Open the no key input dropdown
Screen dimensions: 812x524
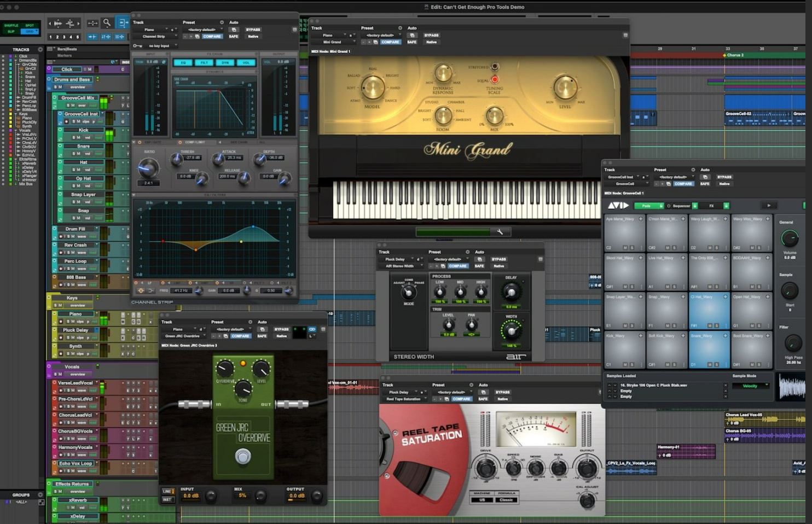pyautogui.click(x=159, y=46)
